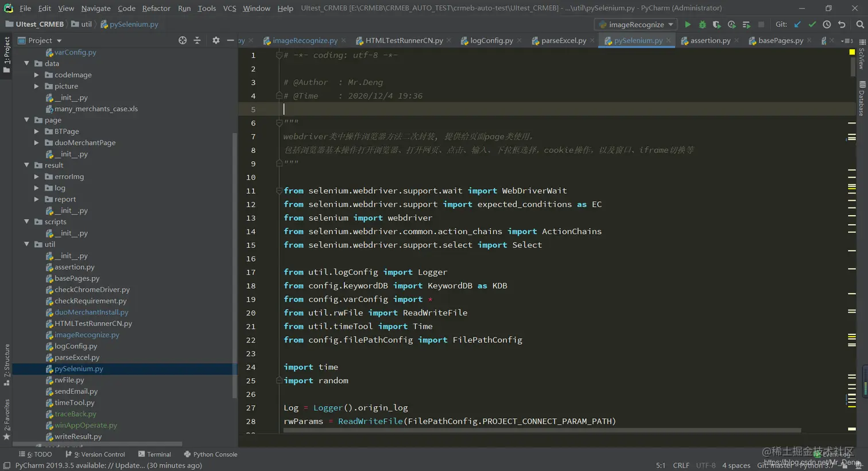868x471 pixels.
Task: Open rwFile.py in the project tree
Action: click(x=69, y=380)
